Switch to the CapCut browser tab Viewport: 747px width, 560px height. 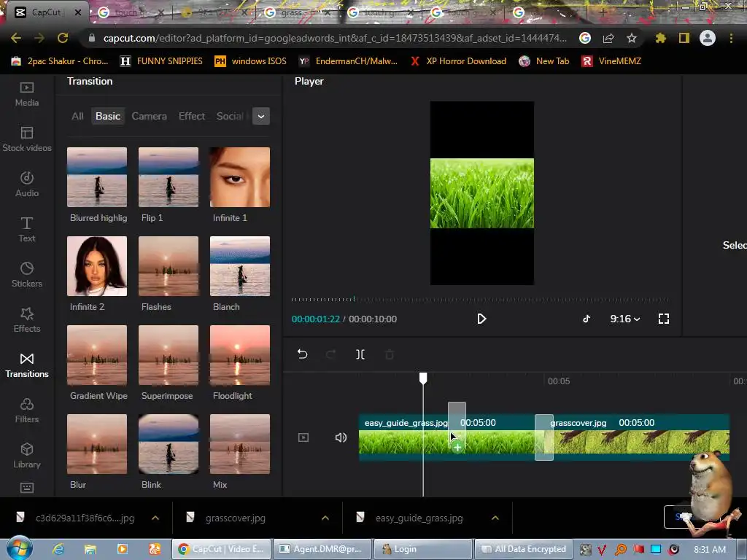pos(46,12)
